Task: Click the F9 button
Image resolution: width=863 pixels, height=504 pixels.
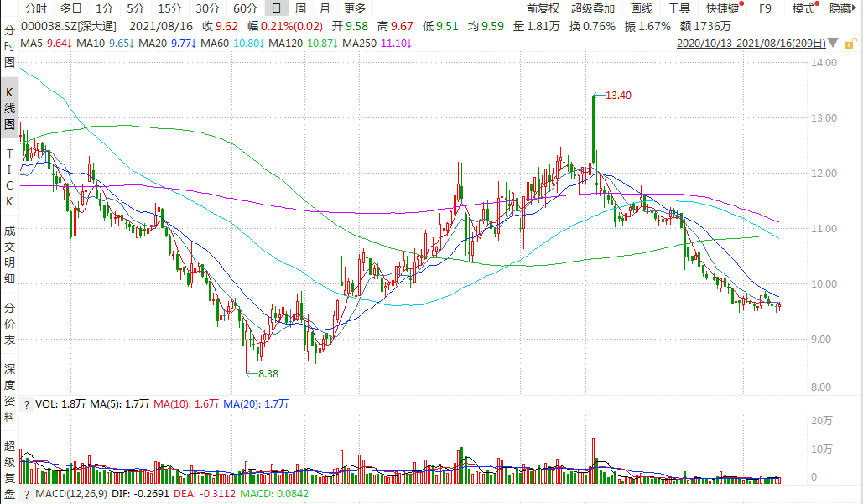Action: click(765, 8)
